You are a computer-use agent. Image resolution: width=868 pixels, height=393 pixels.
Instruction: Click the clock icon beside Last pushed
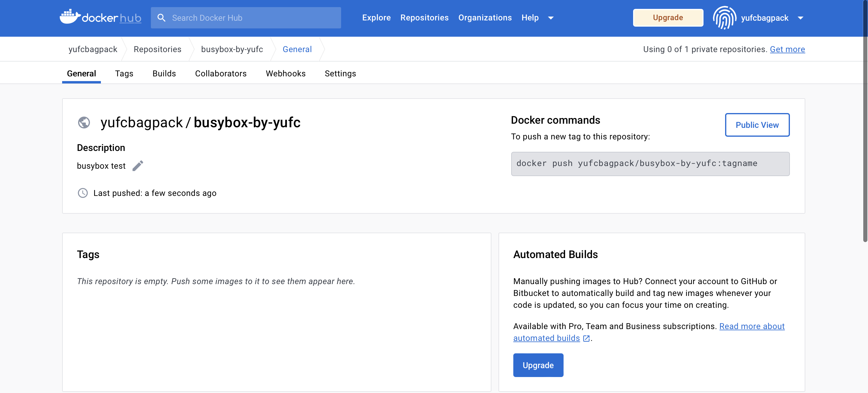pos(83,193)
